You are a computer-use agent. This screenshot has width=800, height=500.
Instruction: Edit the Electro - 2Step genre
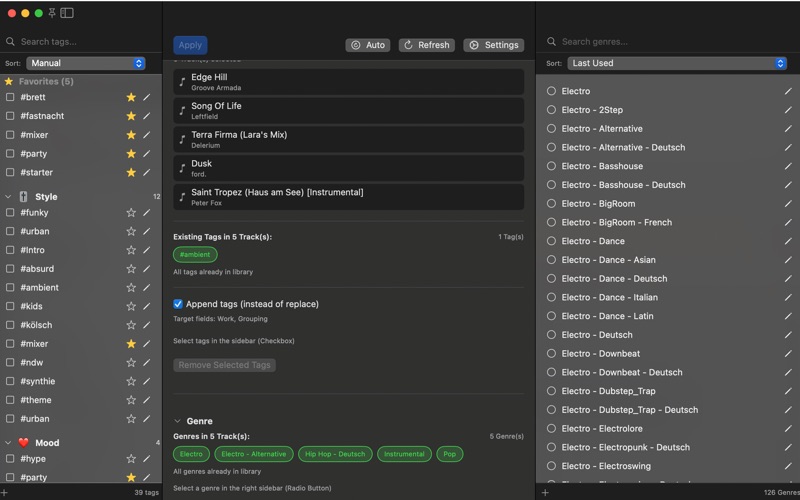(x=788, y=110)
